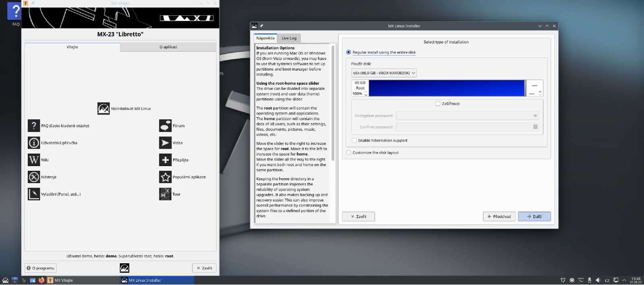Viewport: 644px width, 285px height.
Task: Click the Nainstalovat MX Linux icon
Action: [103, 108]
